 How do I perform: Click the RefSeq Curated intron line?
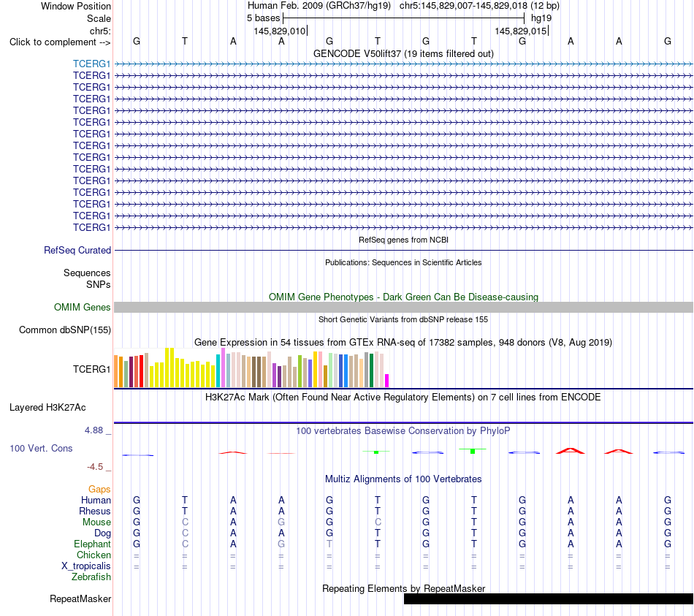(x=403, y=250)
